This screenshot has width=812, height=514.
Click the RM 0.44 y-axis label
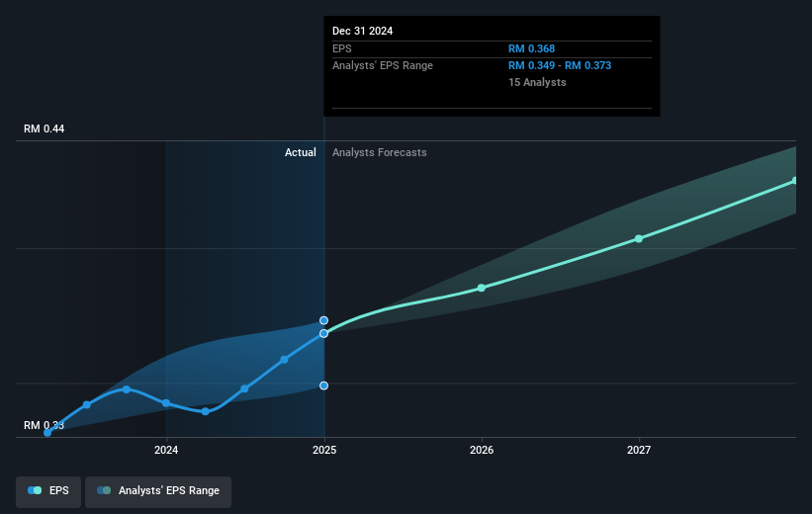[x=45, y=128]
